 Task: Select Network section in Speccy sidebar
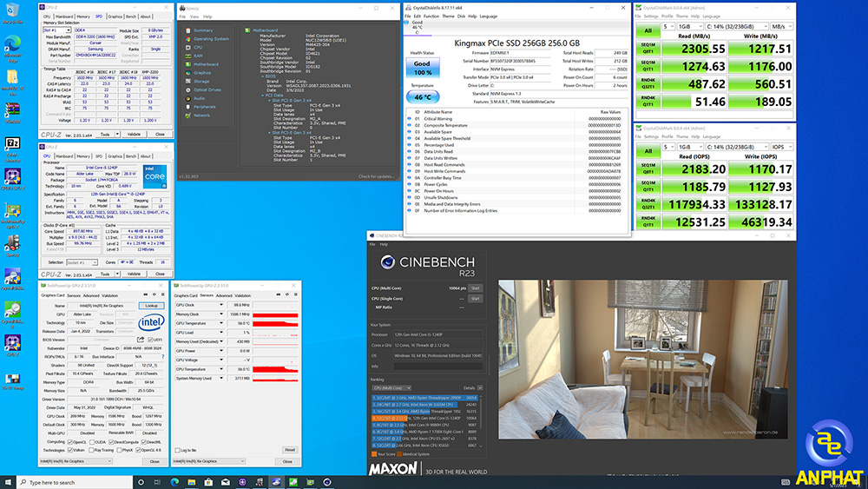point(201,116)
